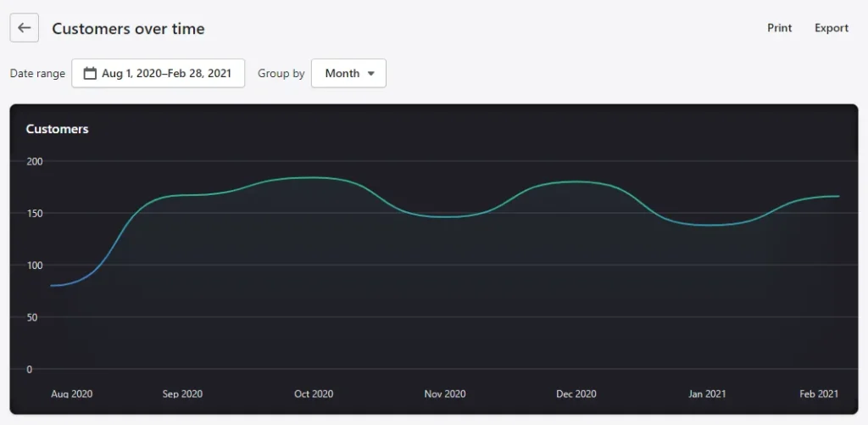
Task: Expand the Group by Month dropdown
Action: click(x=348, y=73)
